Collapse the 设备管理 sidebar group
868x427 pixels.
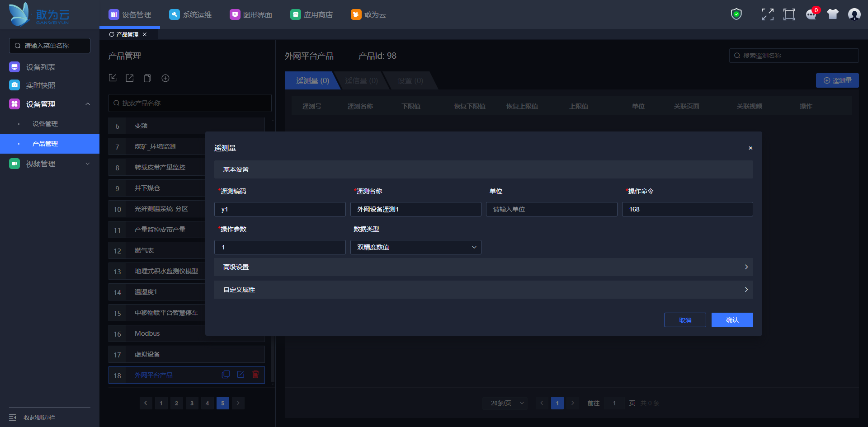(x=88, y=104)
